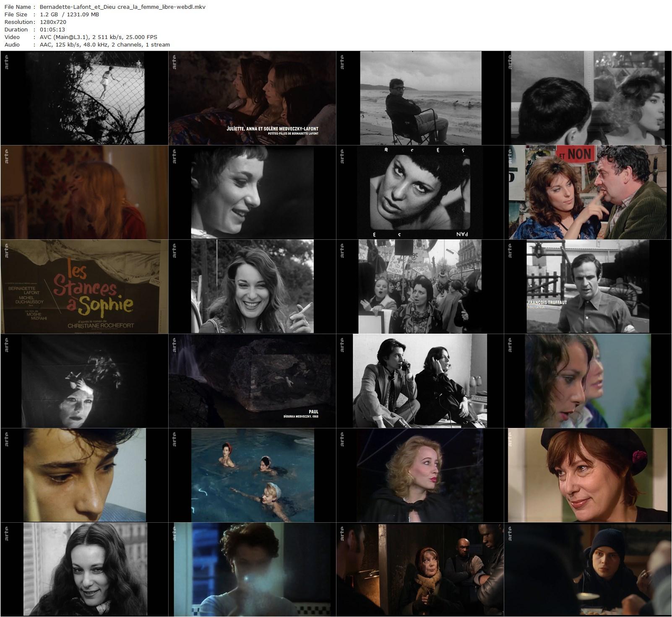Click the swimming pool thumbnail
672x617 pixels.
tap(252, 475)
